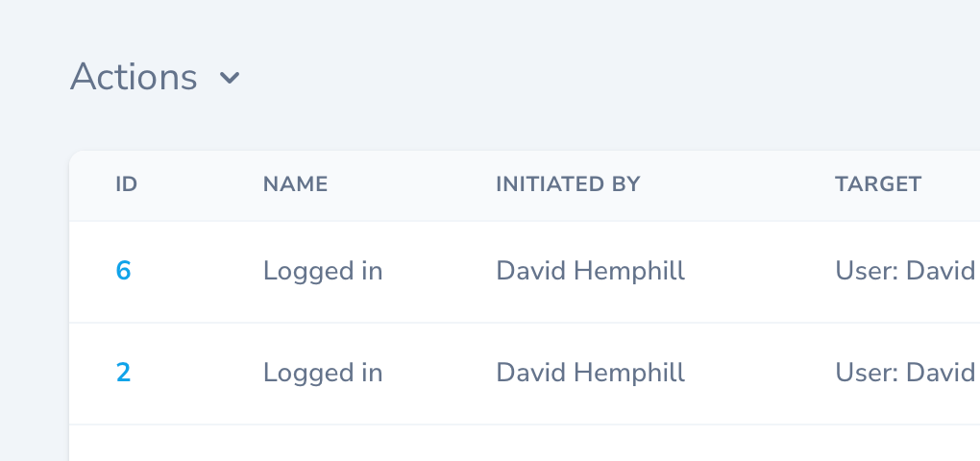Expand the Actions heading chevron
Viewport: 980px width, 461px height.
pos(229,78)
